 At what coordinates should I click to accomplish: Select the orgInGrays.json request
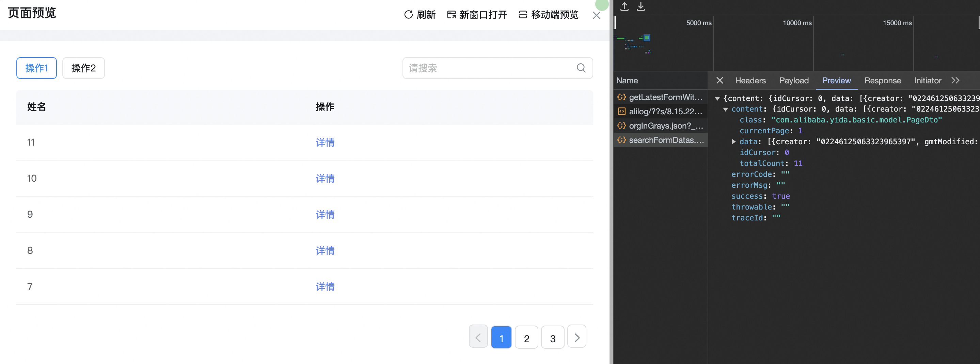tap(661, 126)
